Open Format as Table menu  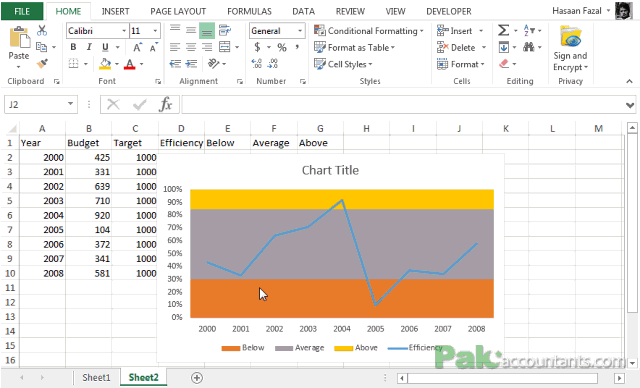tap(354, 48)
